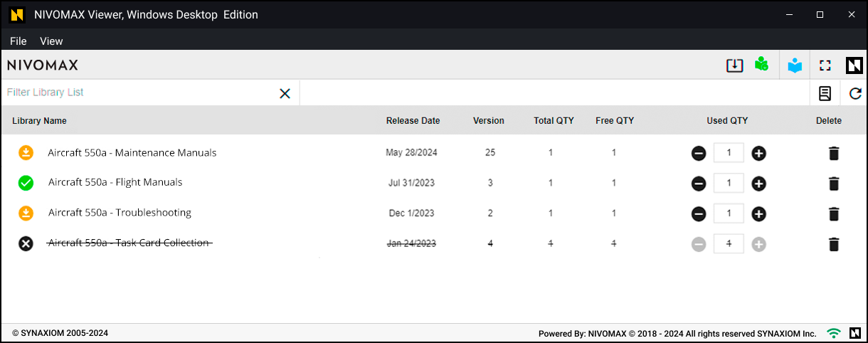Image resolution: width=868 pixels, height=343 pixels.
Task: Open the document log icon
Action: [825, 93]
